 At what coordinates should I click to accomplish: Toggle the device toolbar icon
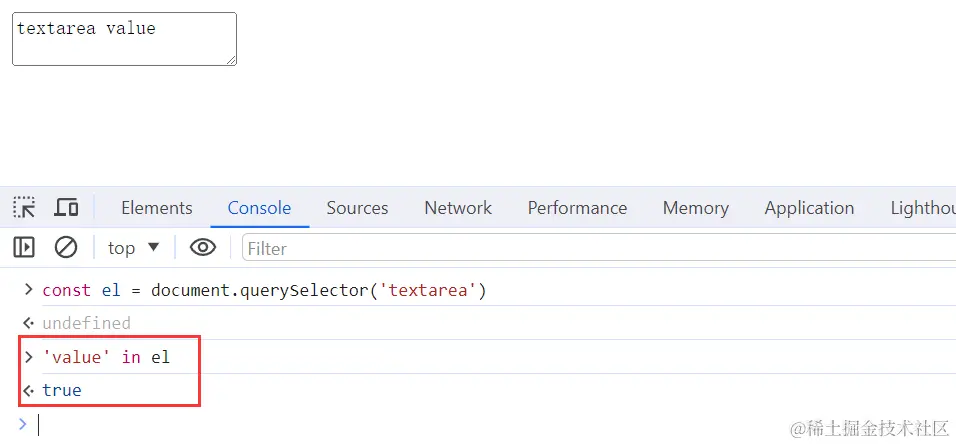[x=66, y=208]
